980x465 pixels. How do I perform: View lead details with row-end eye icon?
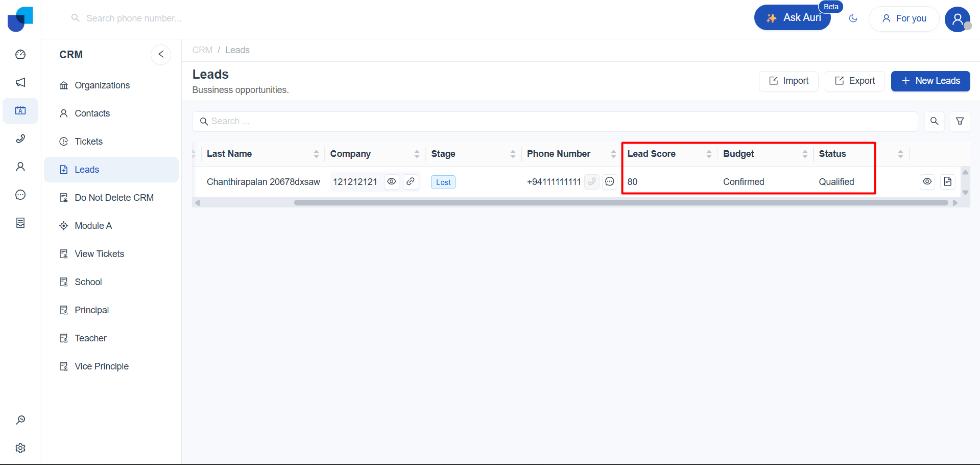coord(927,182)
